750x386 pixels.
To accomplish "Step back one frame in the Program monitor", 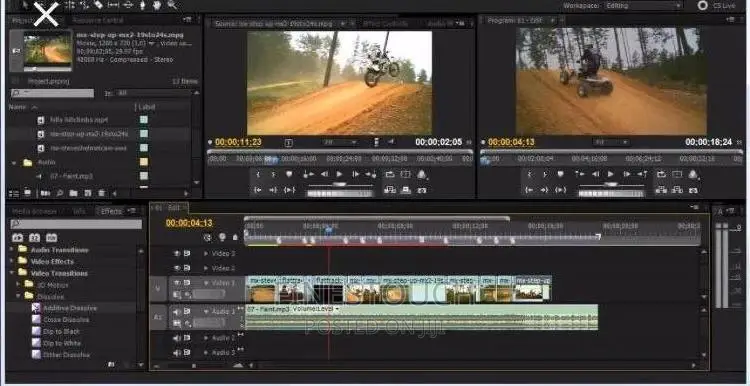I will 596,175.
